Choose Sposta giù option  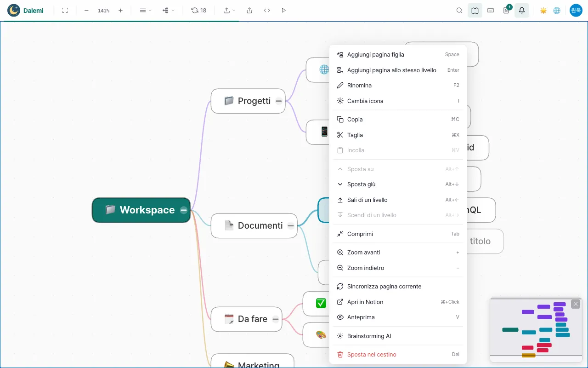click(398, 184)
